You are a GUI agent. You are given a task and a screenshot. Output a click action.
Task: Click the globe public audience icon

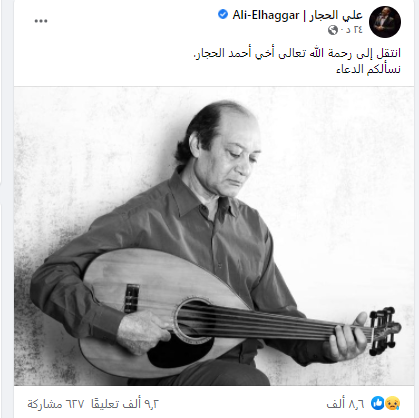click(333, 30)
